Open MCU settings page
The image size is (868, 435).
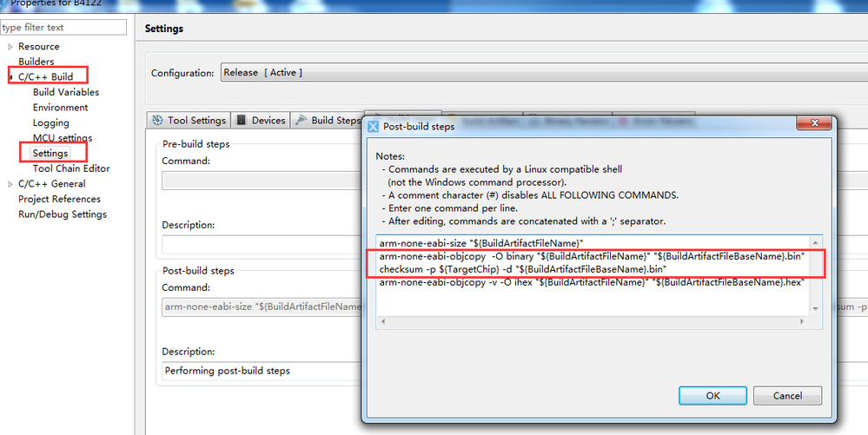point(63,138)
